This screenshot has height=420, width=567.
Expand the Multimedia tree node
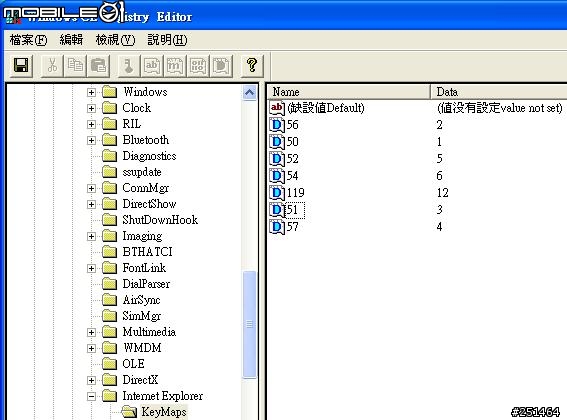(x=91, y=332)
